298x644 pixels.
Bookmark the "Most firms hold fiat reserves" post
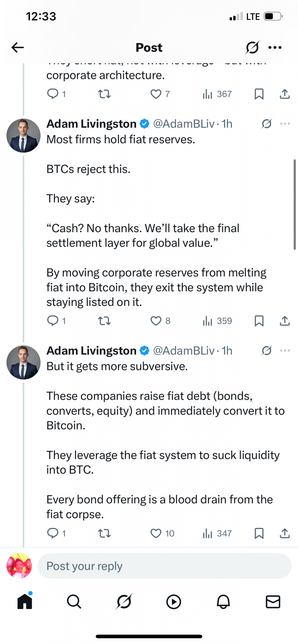click(259, 321)
